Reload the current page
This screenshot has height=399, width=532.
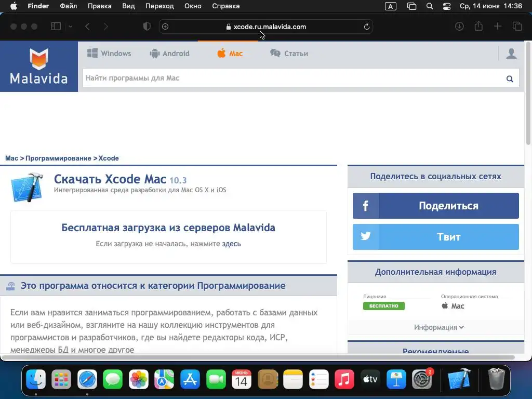366,26
